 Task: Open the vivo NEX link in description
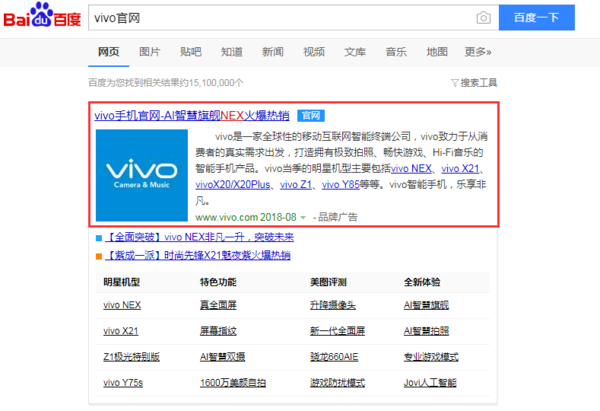point(411,168)
